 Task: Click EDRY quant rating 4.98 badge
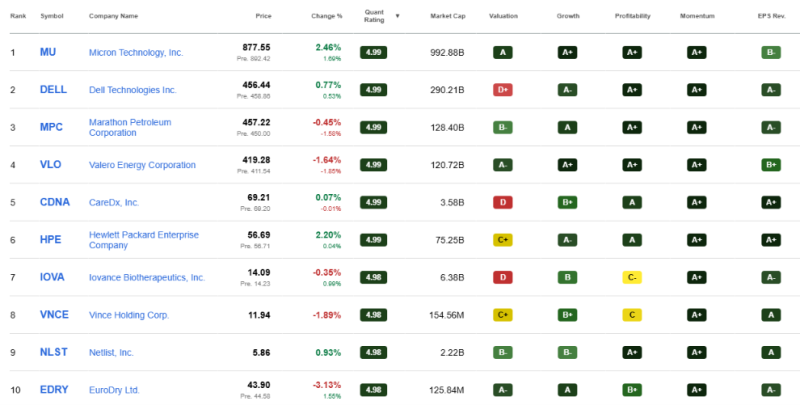[x=373, y=390]
